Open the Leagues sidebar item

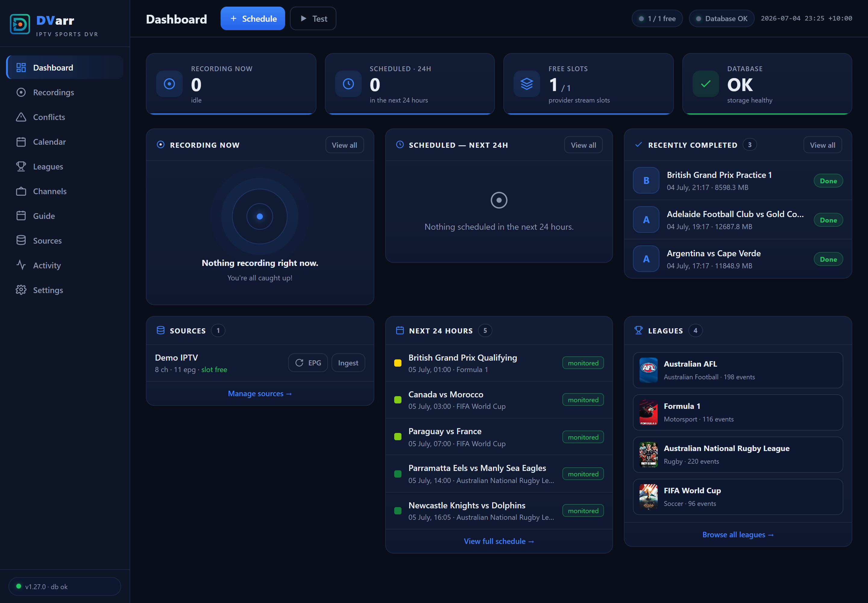pyautogui.click(x=65, y=167)
